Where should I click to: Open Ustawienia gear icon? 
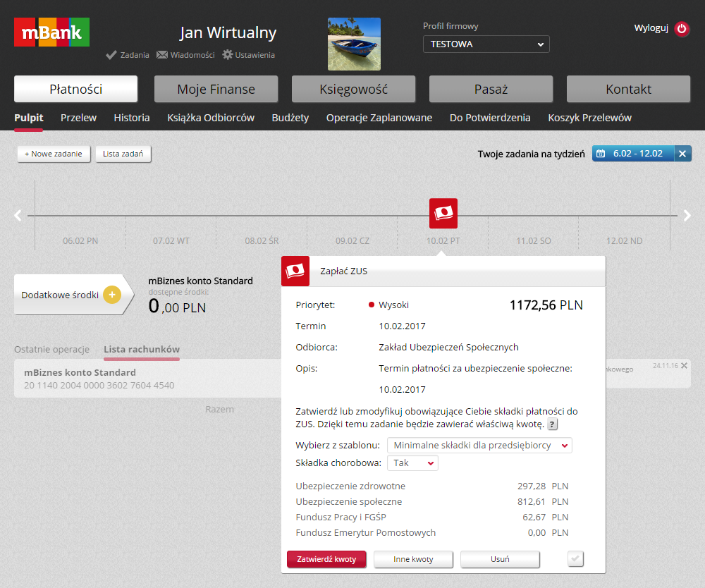(x=228, y=54)
